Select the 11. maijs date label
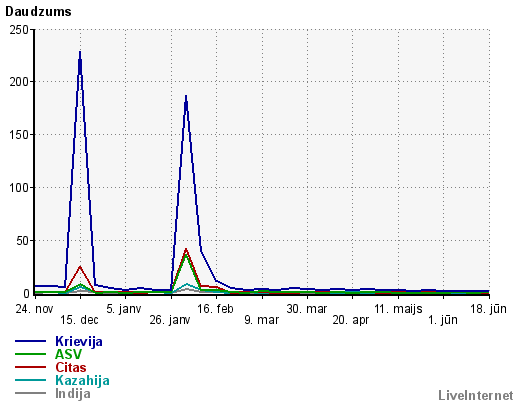Screen dimensions: 520x405 pos(398,309)
